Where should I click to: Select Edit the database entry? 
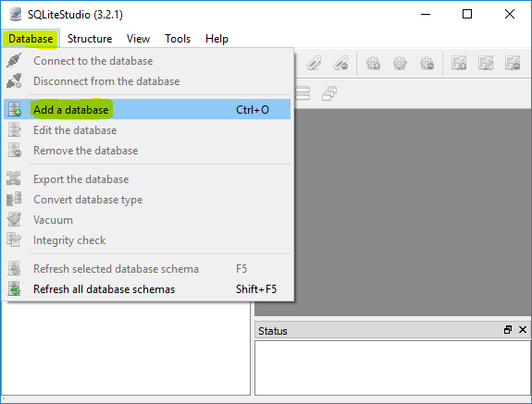pos(147,130)
